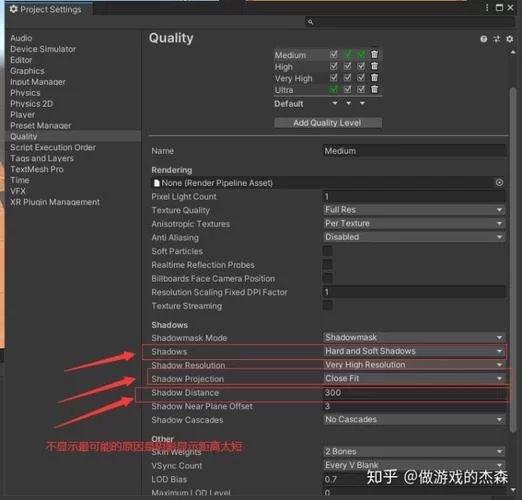Open the Shadow Cascades dropdown
Viewport: 522px width, 500px height.
coord(414,419)
